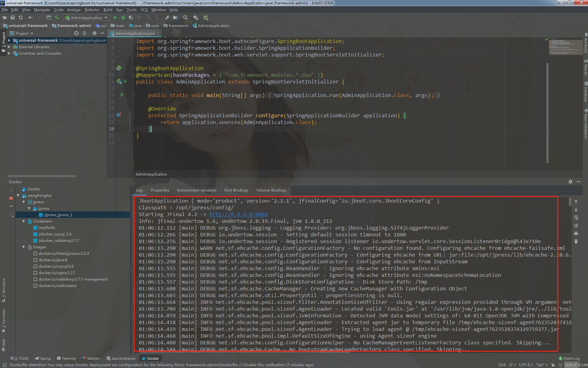Switch to the Properties tab
The width and height of the screenshot is (588, 368).
point(160,190)
